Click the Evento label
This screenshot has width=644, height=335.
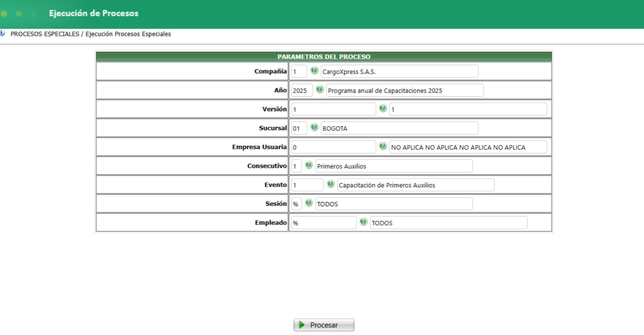coord(276,185)
